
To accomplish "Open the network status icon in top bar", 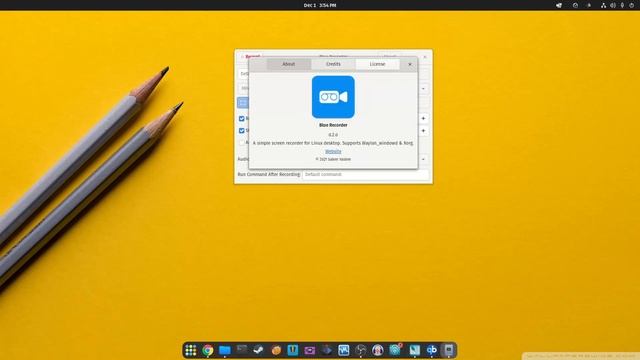I will [603, 5].
